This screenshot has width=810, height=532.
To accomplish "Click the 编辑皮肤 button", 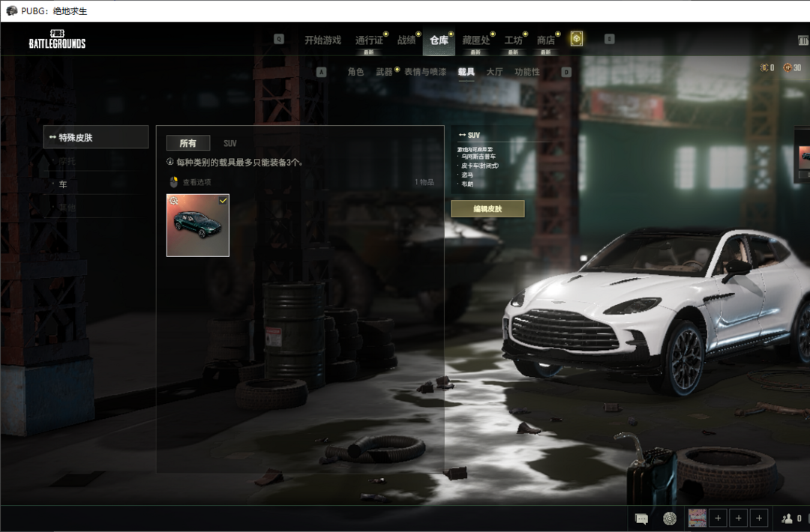I will click(x=487, y=209).
